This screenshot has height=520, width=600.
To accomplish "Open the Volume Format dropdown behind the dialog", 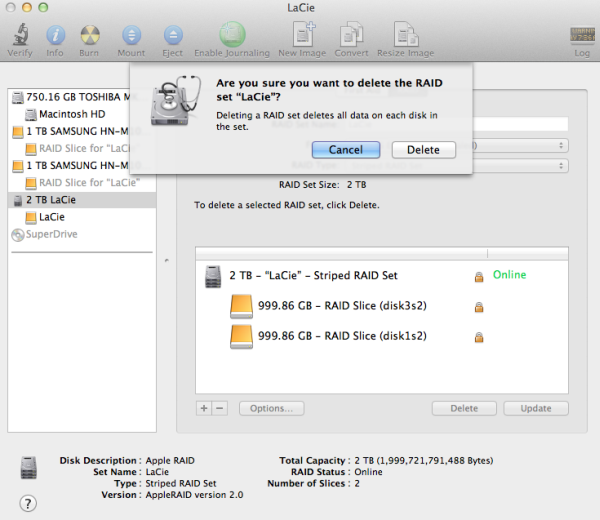I will click(520, 145).
